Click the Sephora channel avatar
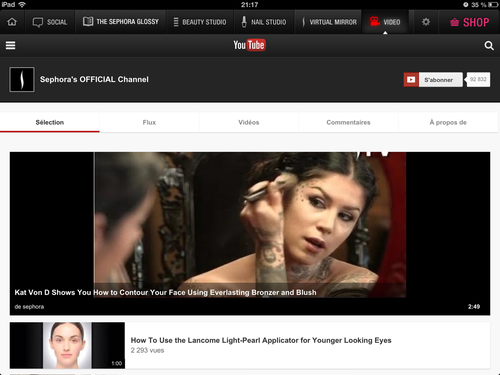The width and height of the screenshot is (500, 375). coord(22,79)
